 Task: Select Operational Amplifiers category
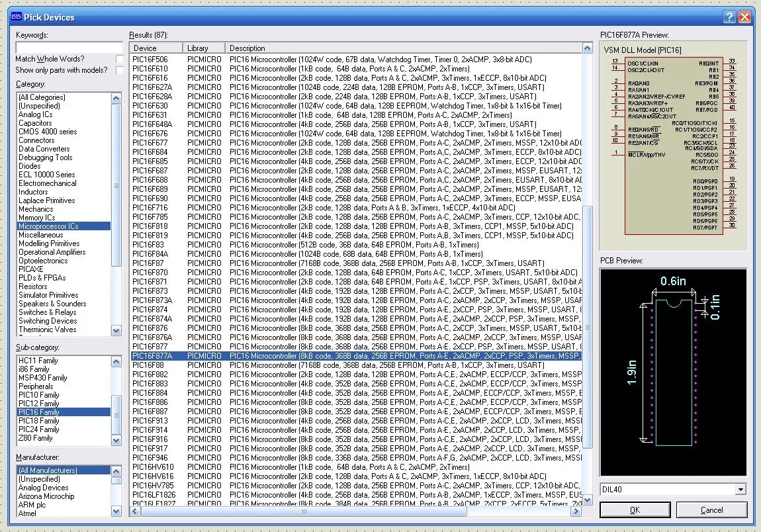pyautogui.click(x=64, y=252)
